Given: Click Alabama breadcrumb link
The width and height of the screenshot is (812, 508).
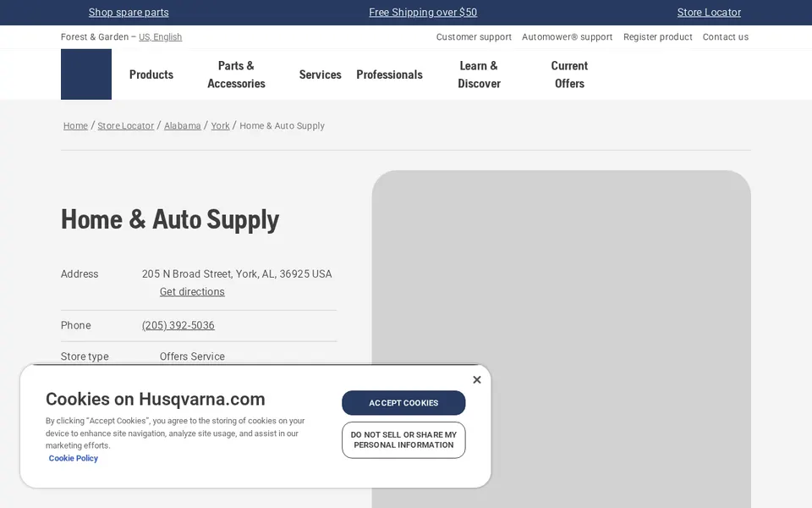Looking at the screenshot, I should 183,125.
